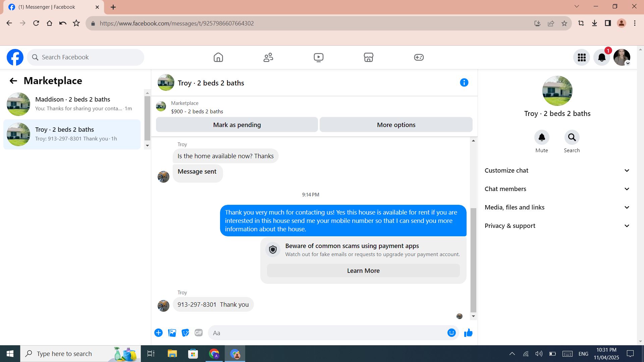Open the browser downloads icon

[x=594, y=23]
